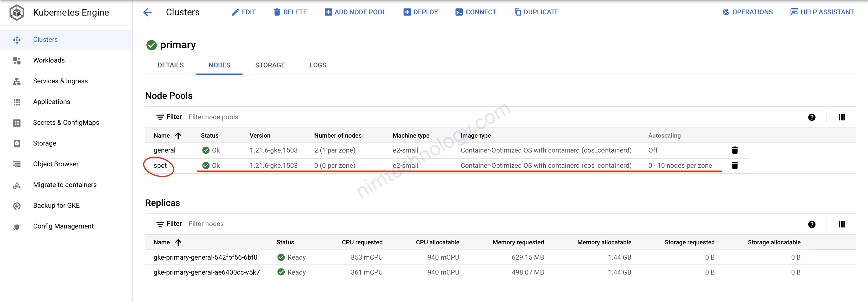Select Workloads in the sidebar

click(49, 60)
